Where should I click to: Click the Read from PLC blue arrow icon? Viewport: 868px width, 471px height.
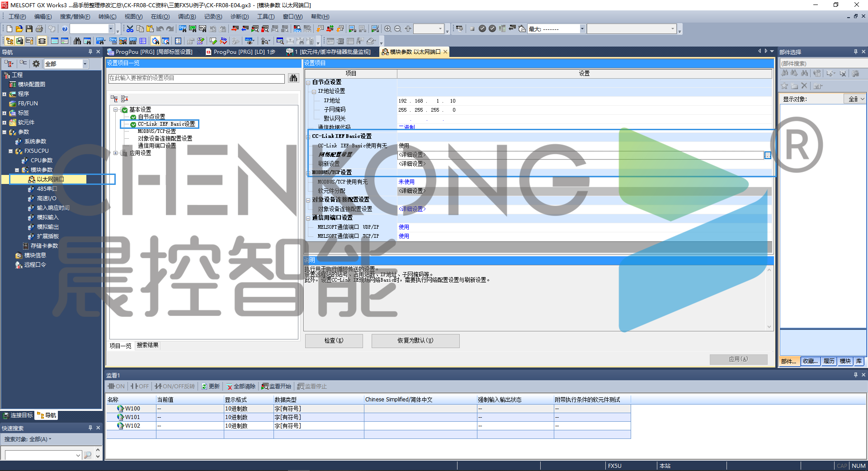(245, 29)
